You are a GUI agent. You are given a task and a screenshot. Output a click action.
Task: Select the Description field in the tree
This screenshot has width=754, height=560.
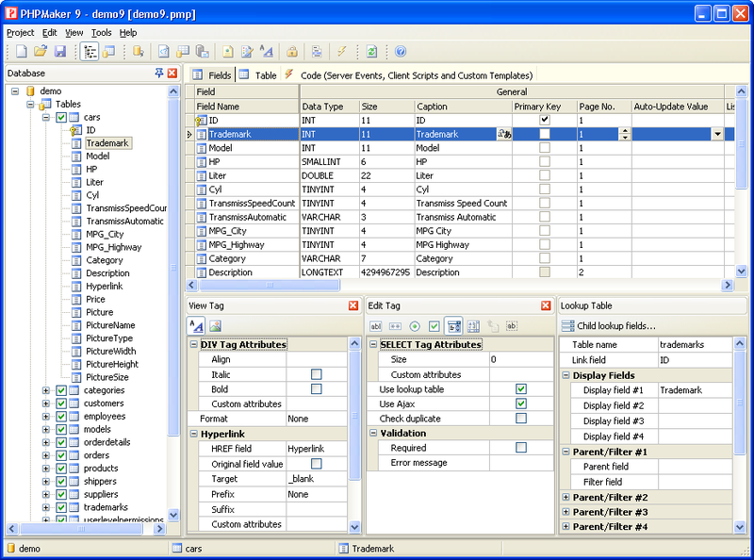click(107, 273)
